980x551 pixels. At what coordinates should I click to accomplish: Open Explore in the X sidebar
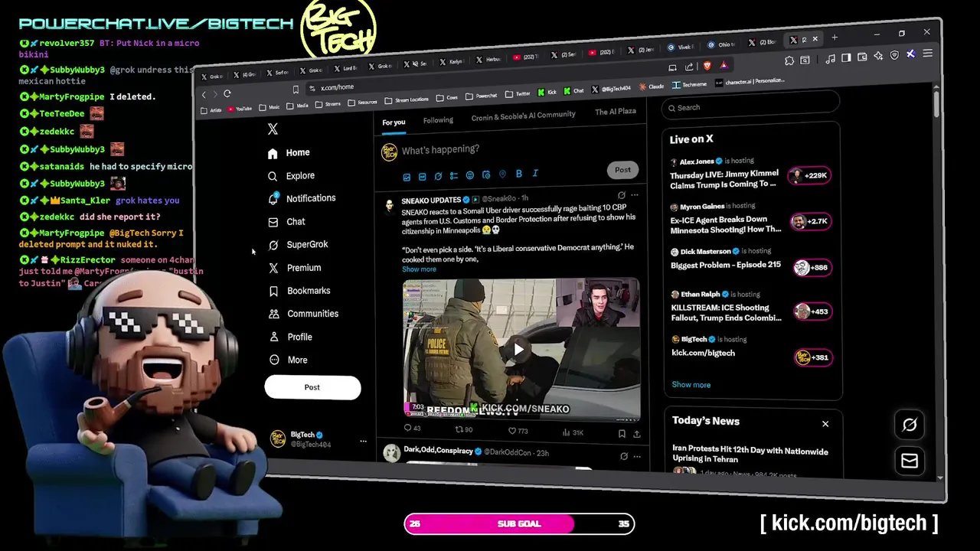pos(291,176)
